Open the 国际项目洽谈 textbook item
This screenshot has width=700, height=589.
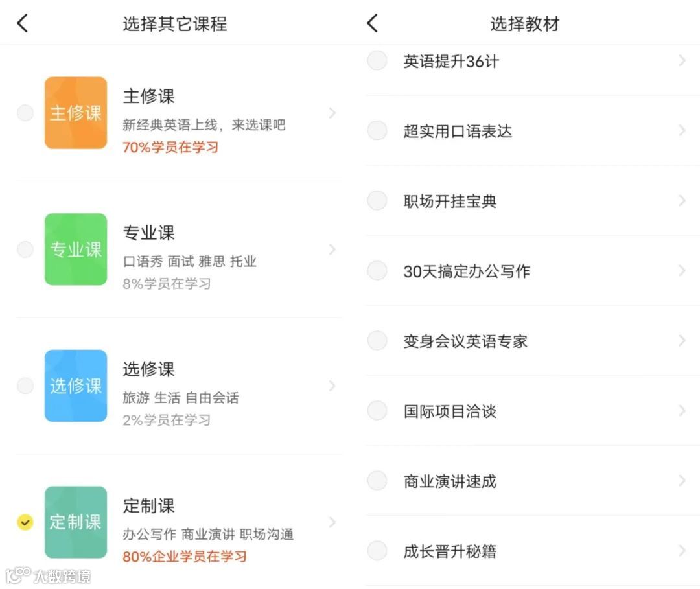pos(450,411)
